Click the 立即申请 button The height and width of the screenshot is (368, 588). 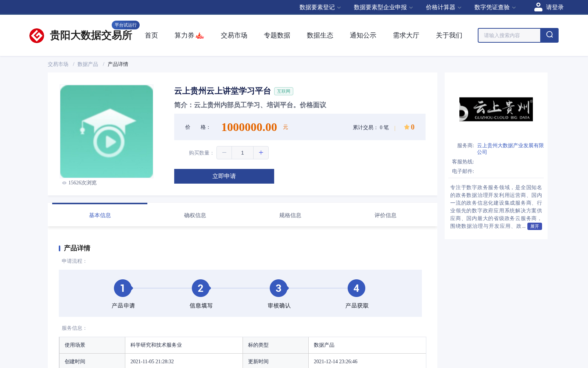pos(224,176)
